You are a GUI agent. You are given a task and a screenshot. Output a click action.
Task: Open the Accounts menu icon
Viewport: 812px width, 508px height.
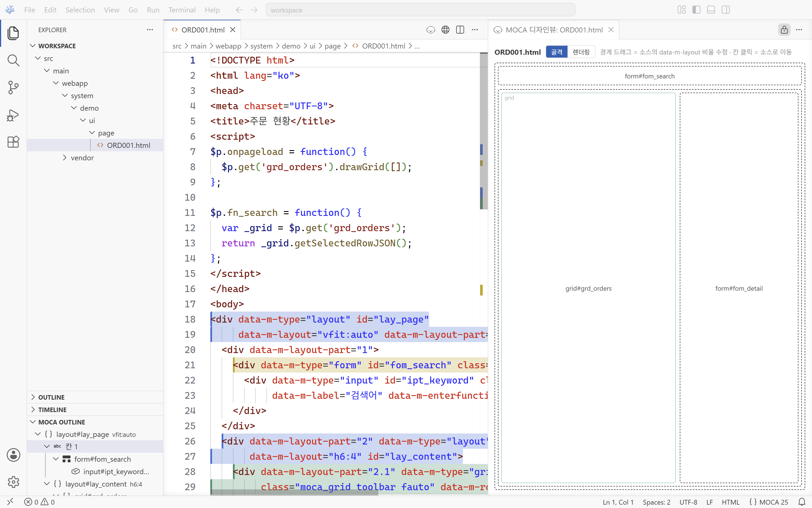pos(13,455)
